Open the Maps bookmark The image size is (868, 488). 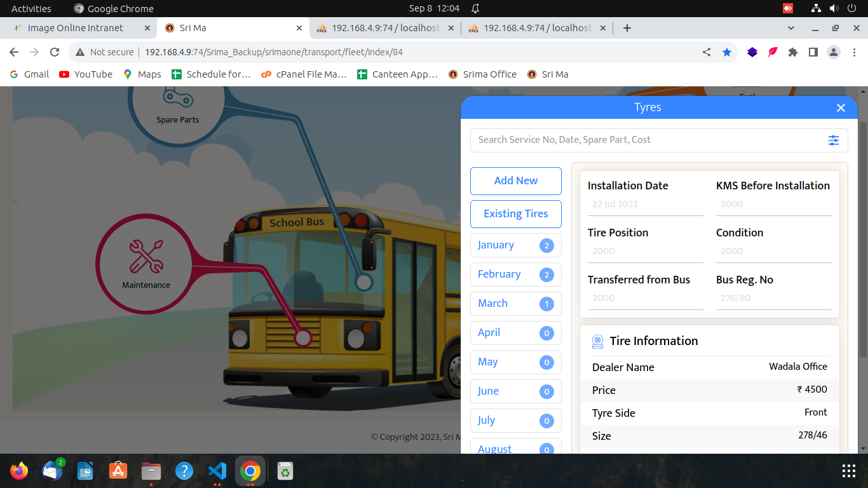[x=142, y=74]
